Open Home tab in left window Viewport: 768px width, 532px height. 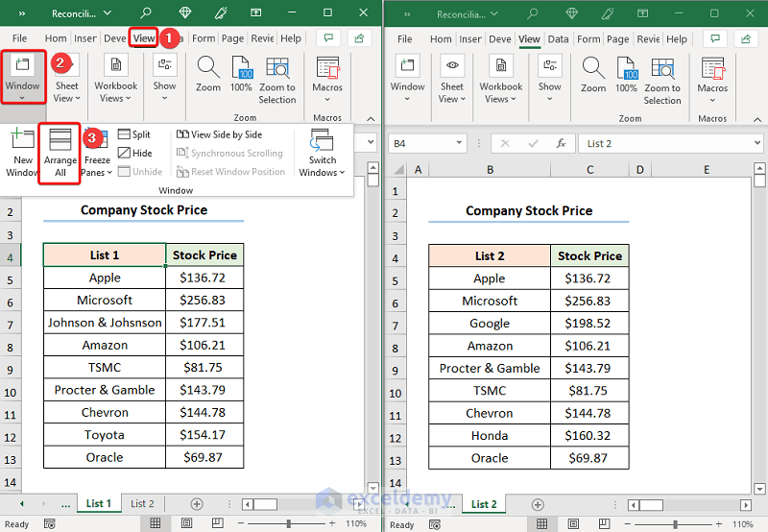pos(56,38)
